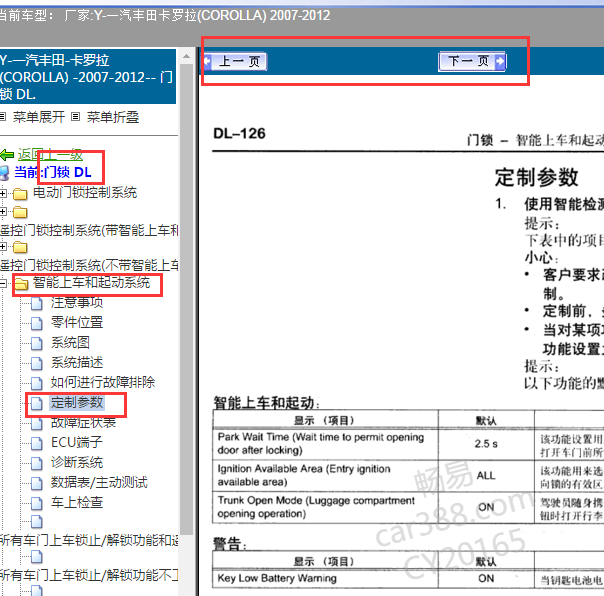Open the 如何进行故障排除 document

point(103,382)
